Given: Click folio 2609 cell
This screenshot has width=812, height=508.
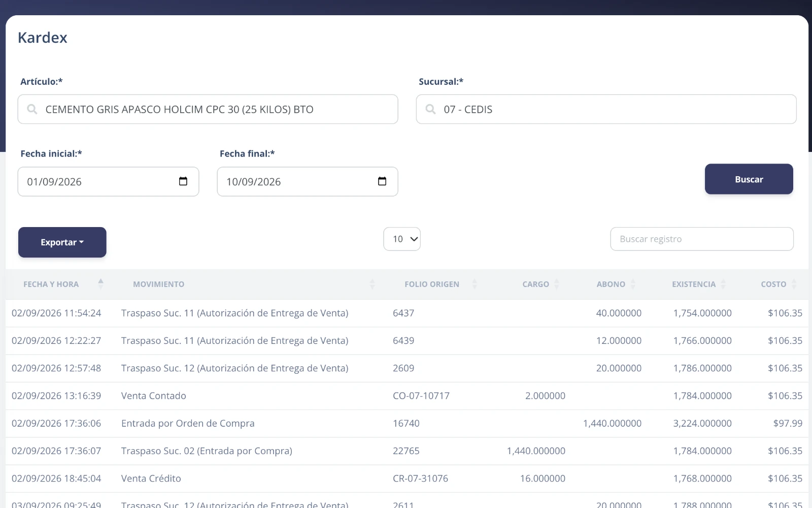Looking at the screenshot, I should point(403,368).
